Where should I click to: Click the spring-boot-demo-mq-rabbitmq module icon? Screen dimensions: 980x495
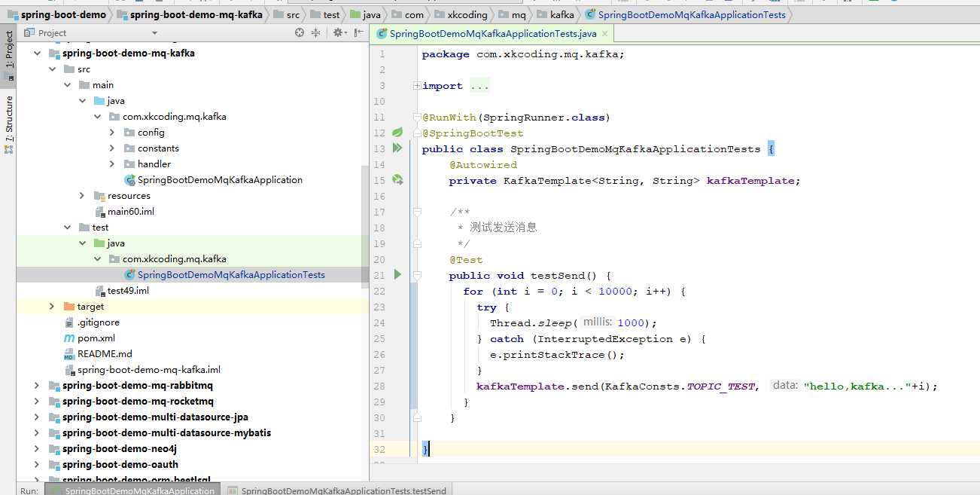[x=54, y=386]
